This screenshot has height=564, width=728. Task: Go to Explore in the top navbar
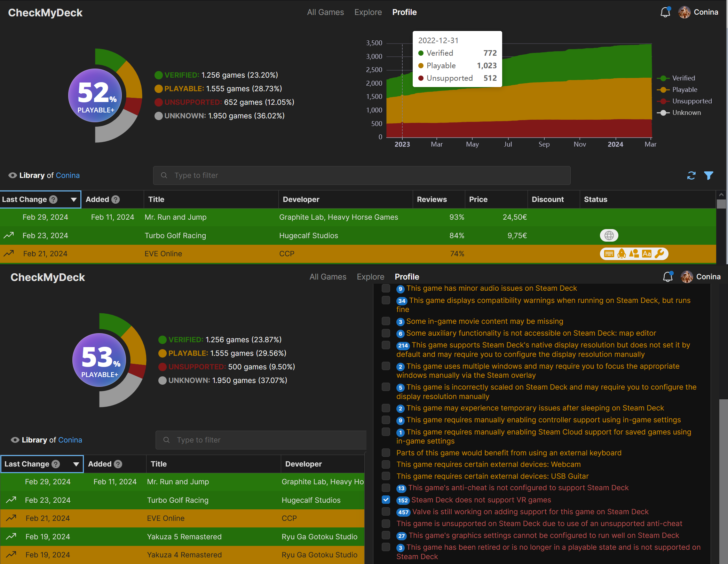pos(368,12)
